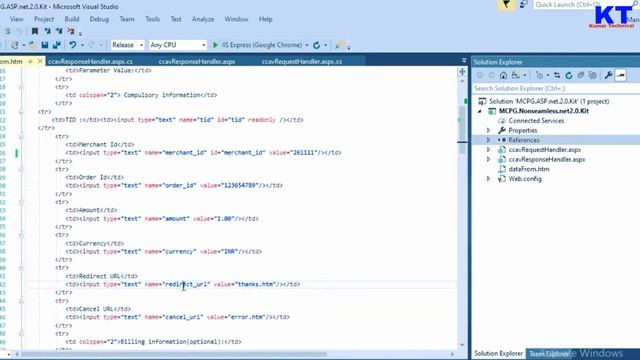Viewport: 640px width, 360px height.
Task: Click the New Project icon in the toolbar
Action: 15,45
